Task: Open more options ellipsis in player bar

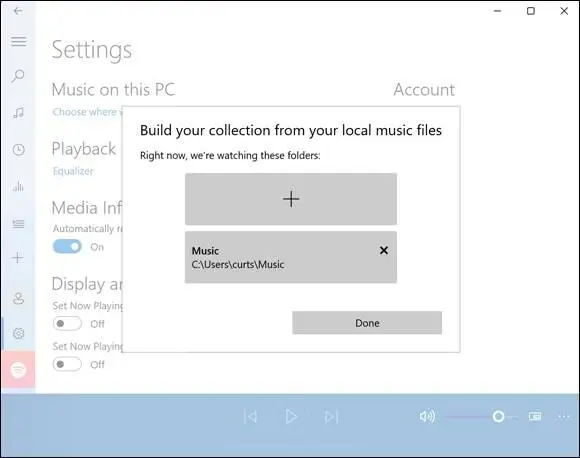Action: pos(564,417)
